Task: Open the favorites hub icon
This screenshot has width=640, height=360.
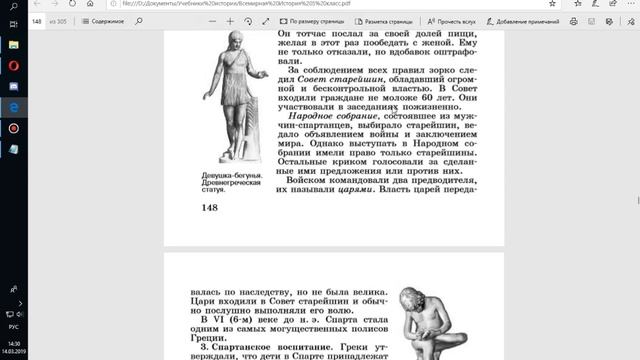Action: [578, 4]
